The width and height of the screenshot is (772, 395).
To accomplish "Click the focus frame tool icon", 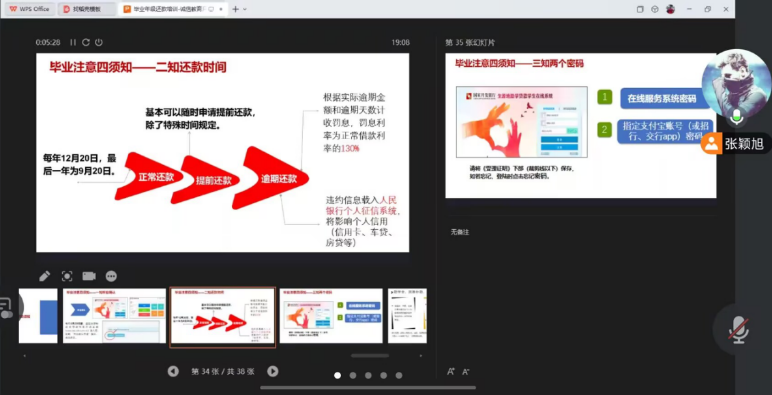I will point(67,276).
